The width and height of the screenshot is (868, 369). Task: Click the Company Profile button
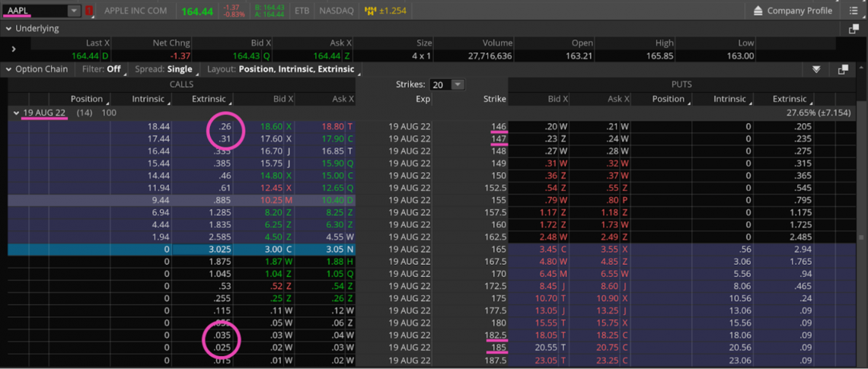pos(792,11)
